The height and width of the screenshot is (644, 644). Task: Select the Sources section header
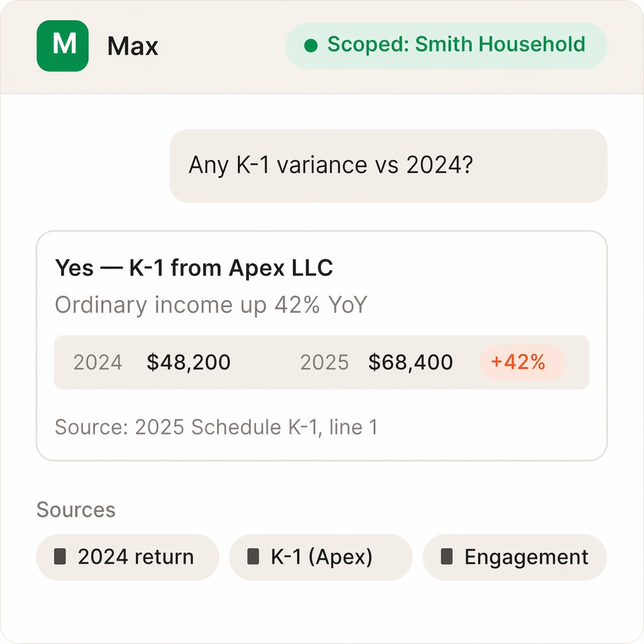pyautogui.click(x=75, y=510)
